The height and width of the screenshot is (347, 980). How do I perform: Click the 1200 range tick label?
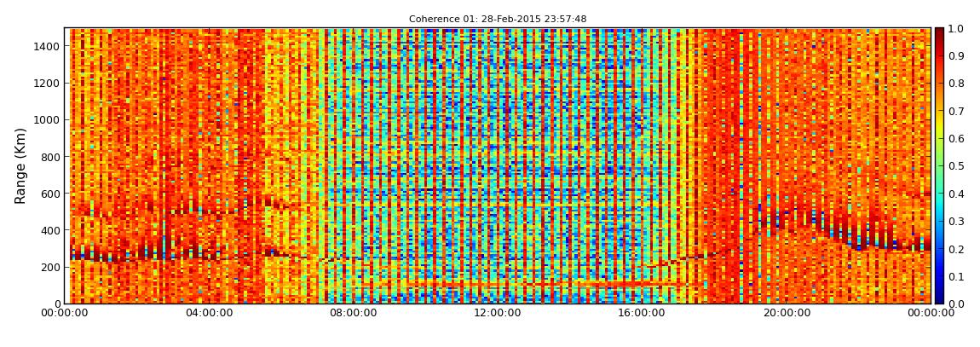click(x=48, y=84)
